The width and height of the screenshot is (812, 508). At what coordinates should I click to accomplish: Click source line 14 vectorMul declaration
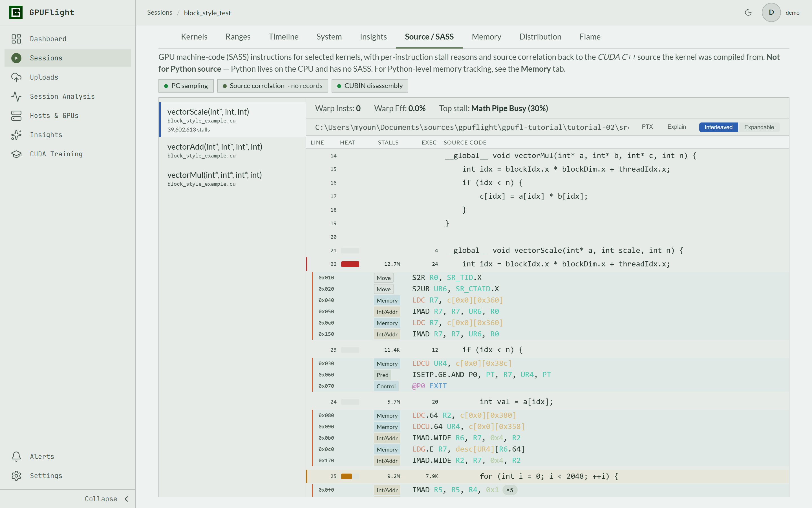(x=548, y=156)
